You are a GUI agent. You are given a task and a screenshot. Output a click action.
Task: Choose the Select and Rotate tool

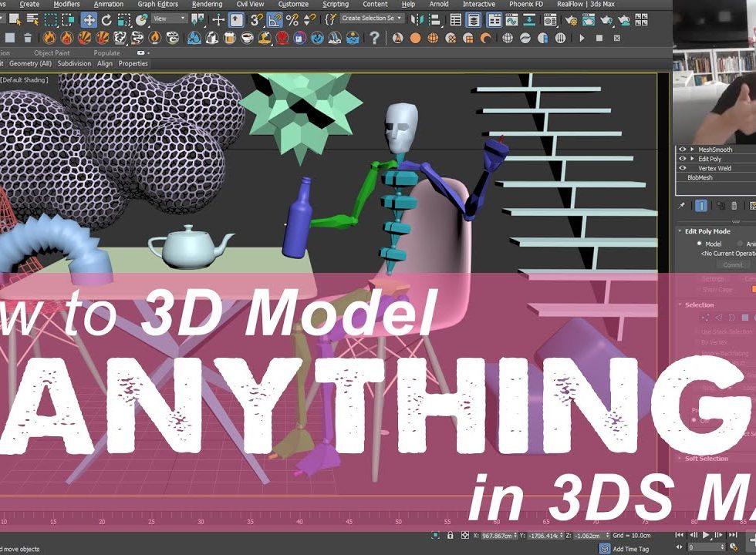tap(107, 20)
